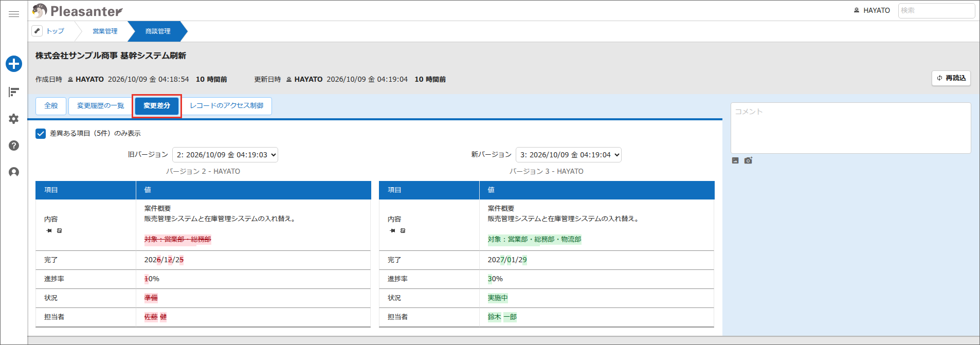Image resolution: width=980 pixels, height=345 pixels.
Task: Click the old 担当者 value 佐藤 健
Action: (x=155, y=317)
